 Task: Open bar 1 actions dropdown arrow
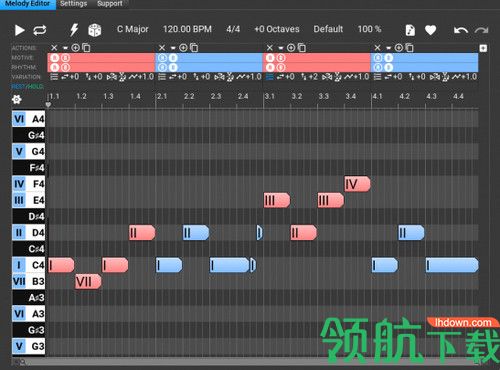pos(65,48)
